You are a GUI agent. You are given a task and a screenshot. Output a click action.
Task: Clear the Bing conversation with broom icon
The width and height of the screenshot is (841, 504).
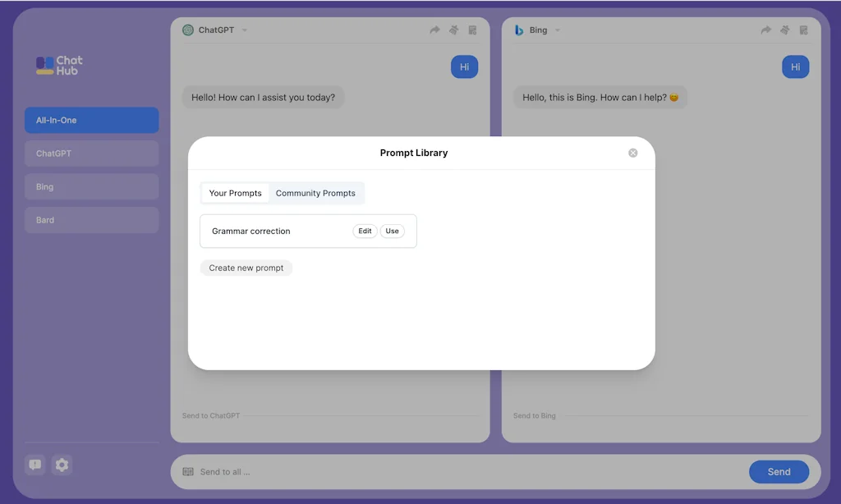(784, 30)
